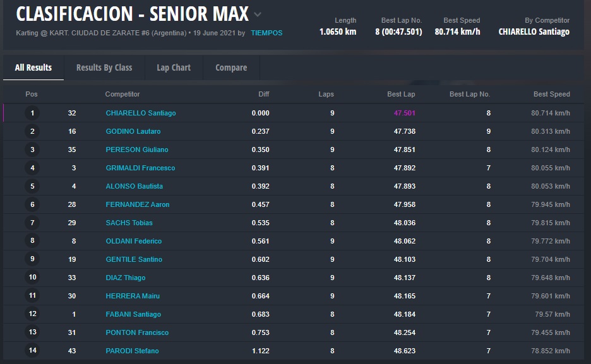Switch to the Results By Class tab
The image size is (591, 364).
(104, 68)
